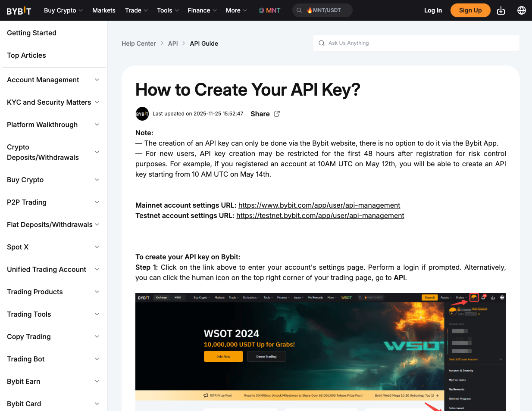Click the search magnifier in header
The height and width of the screenshot is (411, 532).
coord(299,10)
